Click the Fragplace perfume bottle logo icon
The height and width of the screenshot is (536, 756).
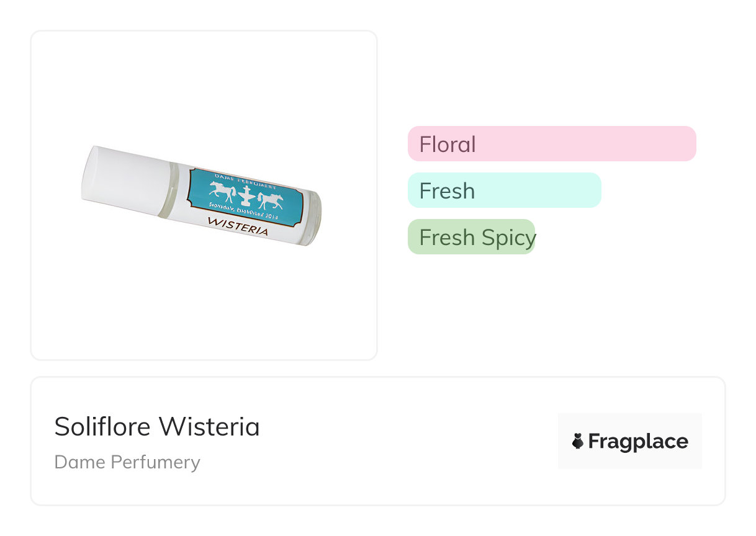(578, 441)
